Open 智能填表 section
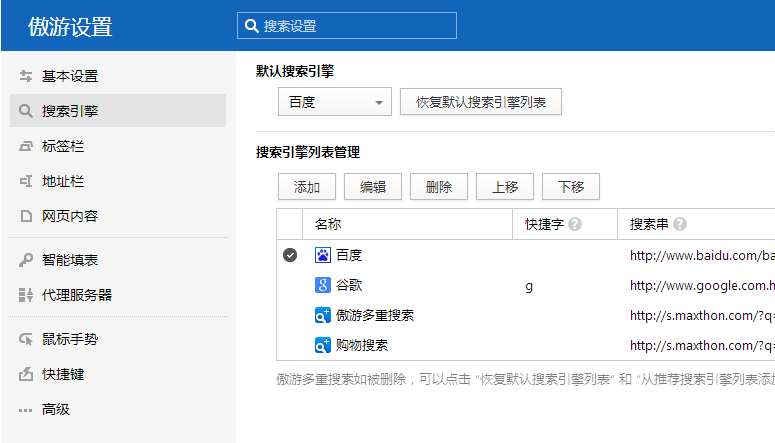 point(118,260)
